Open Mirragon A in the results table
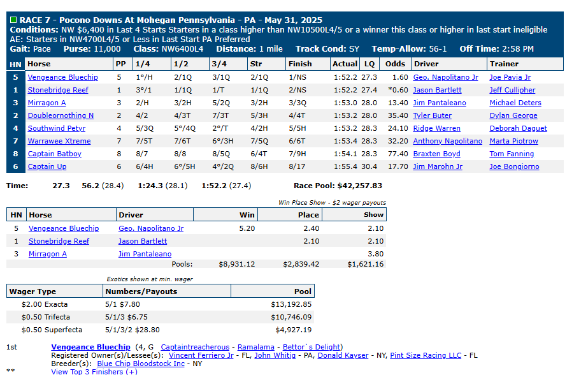This screenshot has width=588, height=375. click(x=47, y=103)
